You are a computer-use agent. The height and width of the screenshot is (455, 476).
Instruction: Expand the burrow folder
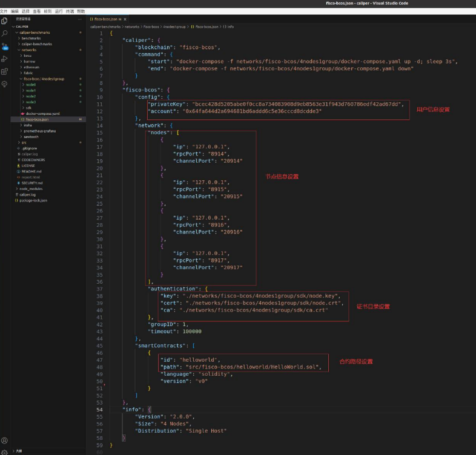point(21,61)
